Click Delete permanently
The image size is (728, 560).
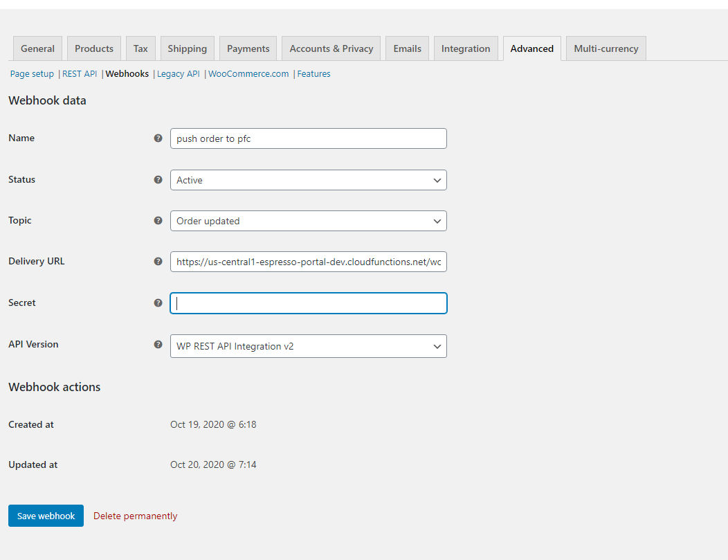(x=135, y=515)
